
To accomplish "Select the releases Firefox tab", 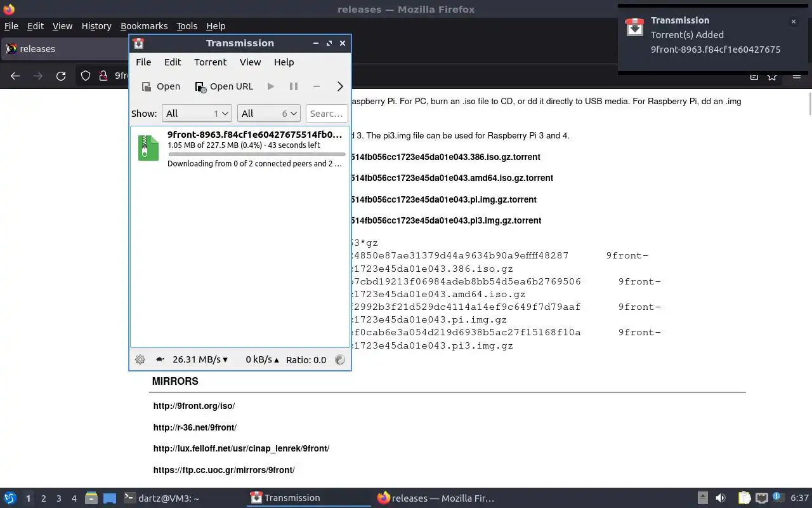I will pos(64,49).
